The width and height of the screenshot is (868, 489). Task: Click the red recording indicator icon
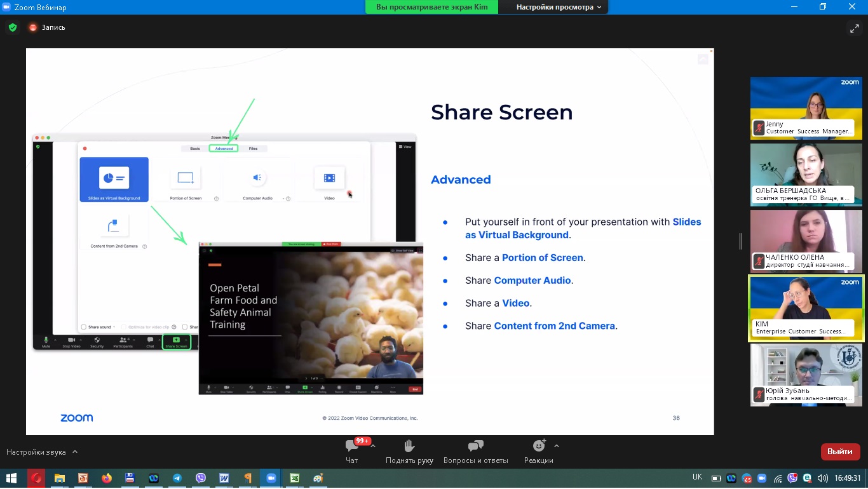pos(33,27)
